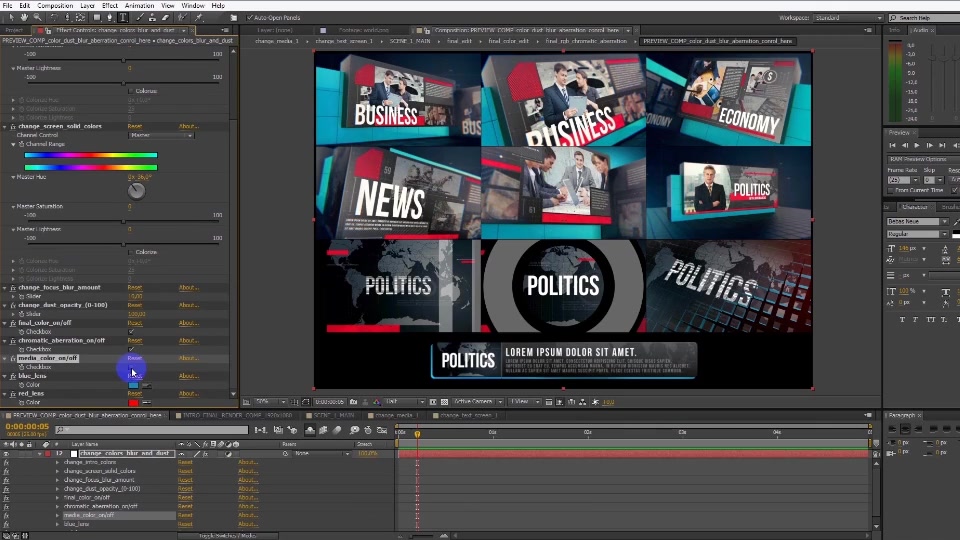Open the viewer magnification 50% dropdown
960x540 pixels.
click(x=270, y=402)
